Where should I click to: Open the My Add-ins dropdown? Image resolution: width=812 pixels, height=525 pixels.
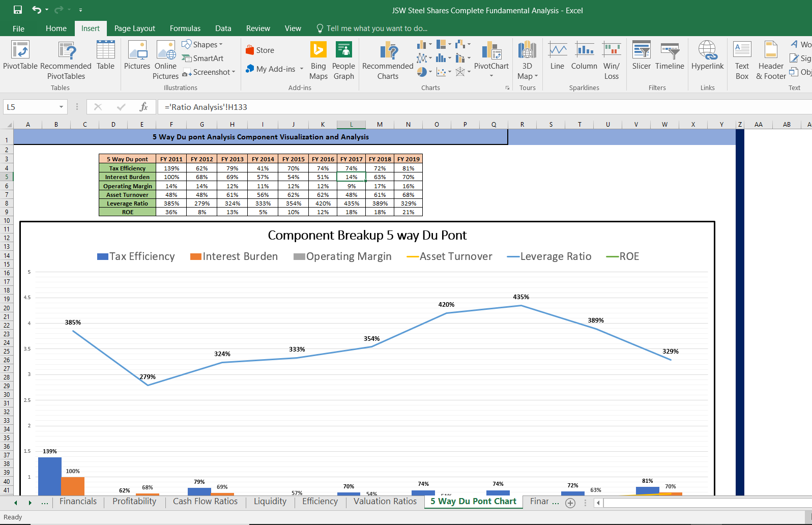pos(302,69)
